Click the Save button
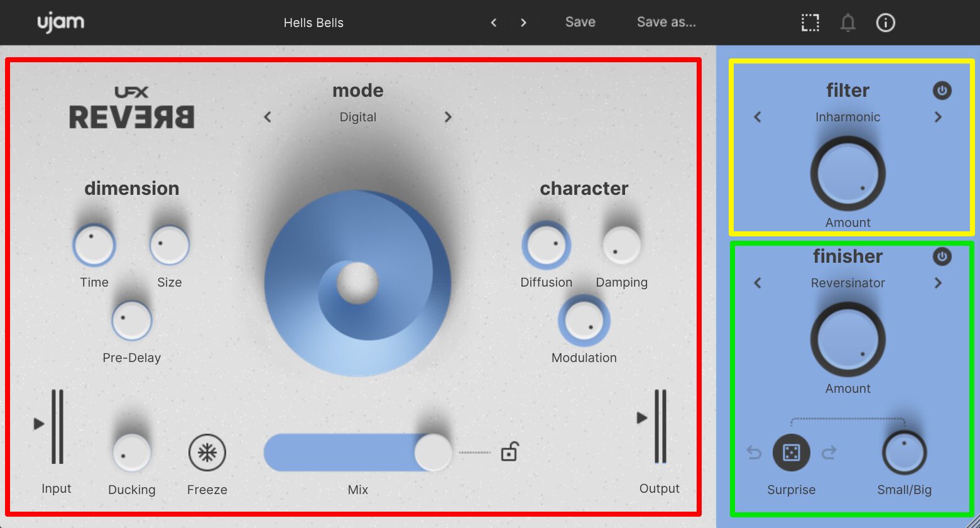Viewport: 980px width, 528px height. pos(580,22)
